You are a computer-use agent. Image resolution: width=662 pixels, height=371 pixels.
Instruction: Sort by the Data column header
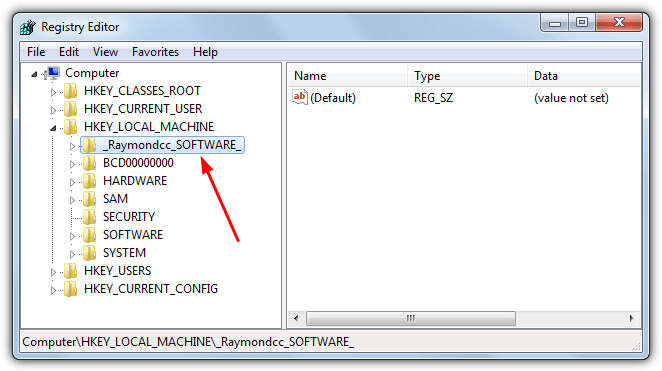584,76
